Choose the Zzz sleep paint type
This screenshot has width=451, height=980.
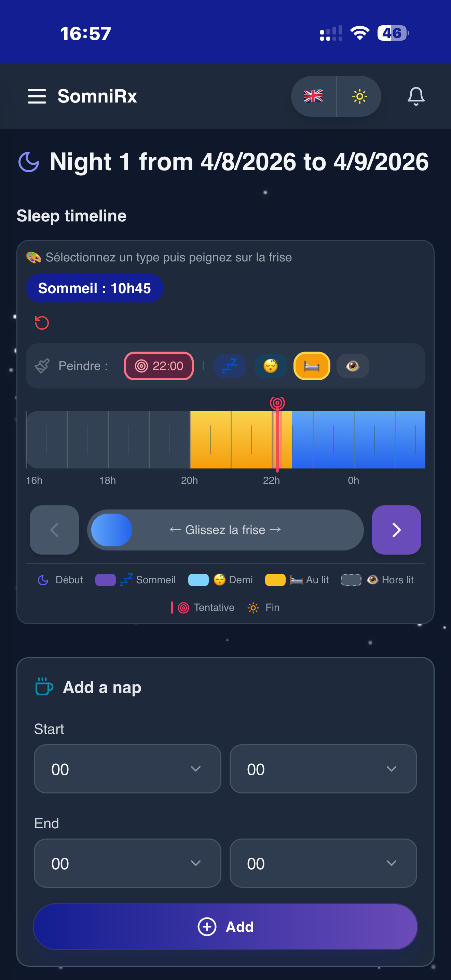coord(230,366)
